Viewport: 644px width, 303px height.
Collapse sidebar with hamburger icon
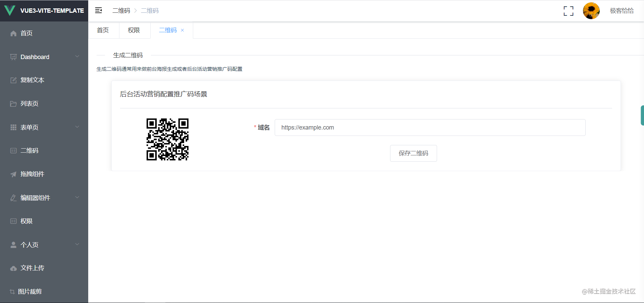click(x=98, y=10)
